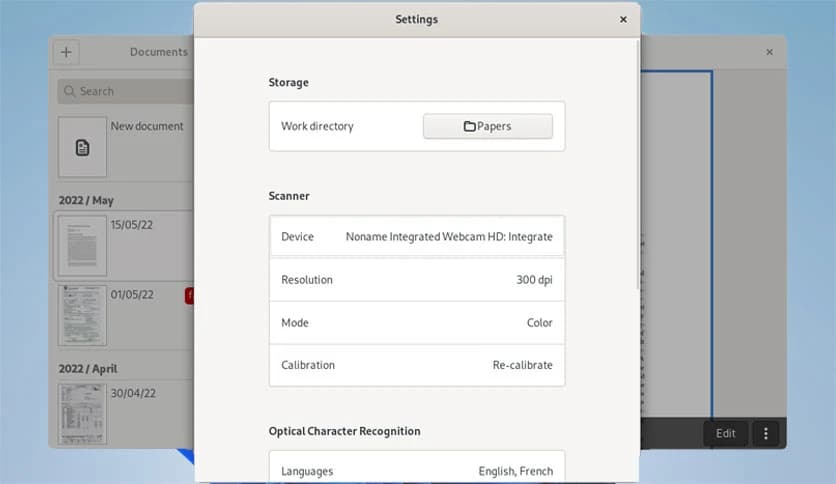The image size is (836, 484).
Task: Change the Resolution 300 dpi setting
Action: tap(417, 280)
